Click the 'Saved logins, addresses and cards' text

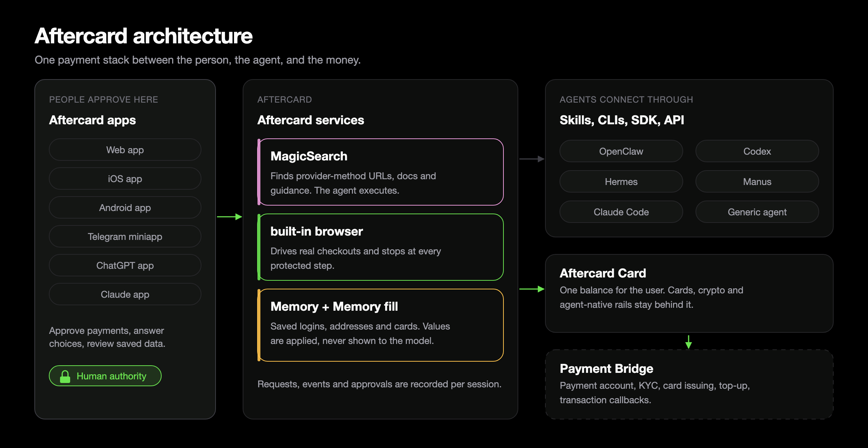360,333
